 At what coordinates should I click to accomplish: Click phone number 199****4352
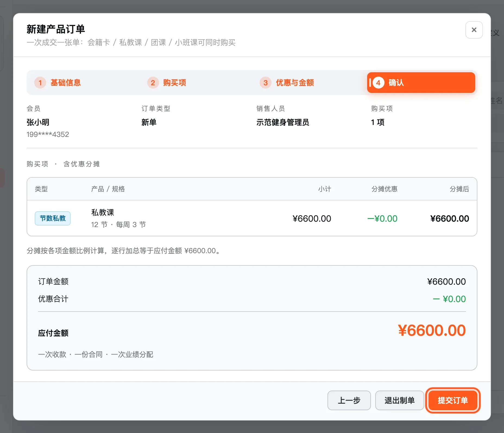(x=48, y=134)
